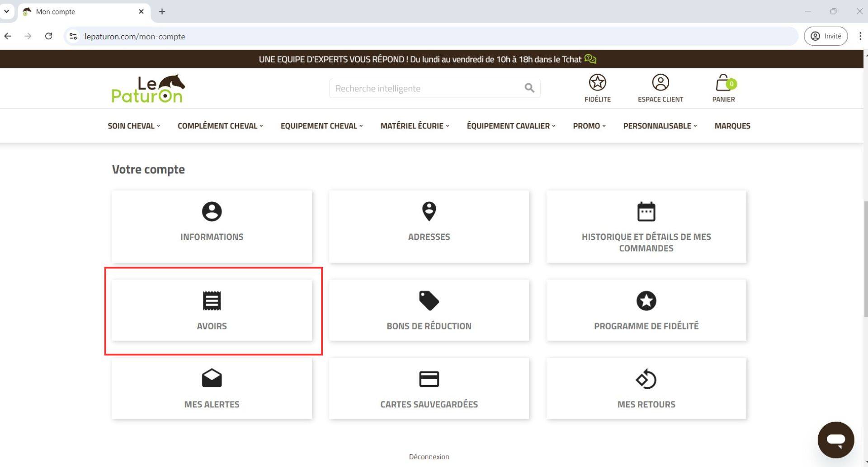Open the Avoirs tile
The width and height of the screenshot is (868, 467).
[212, 310]
